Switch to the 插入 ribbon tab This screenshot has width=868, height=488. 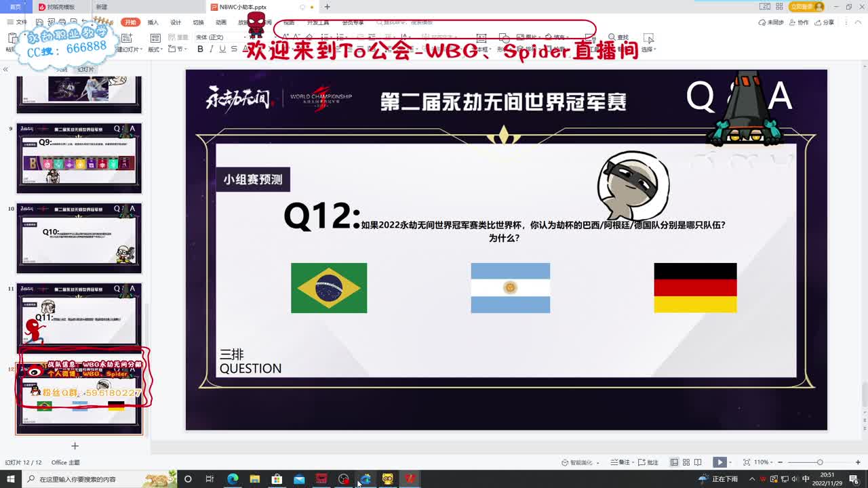153,22
